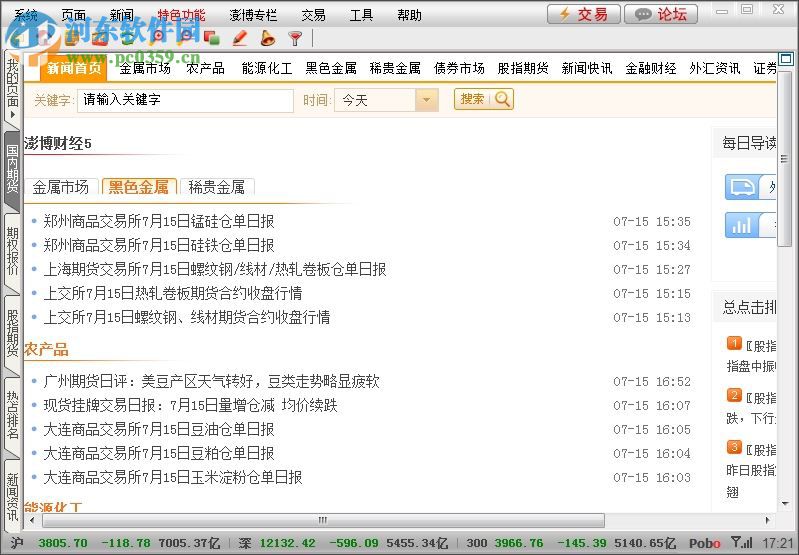Click the red funnel filter icon
Screen dimensions: 799x555
click(295, 38)
